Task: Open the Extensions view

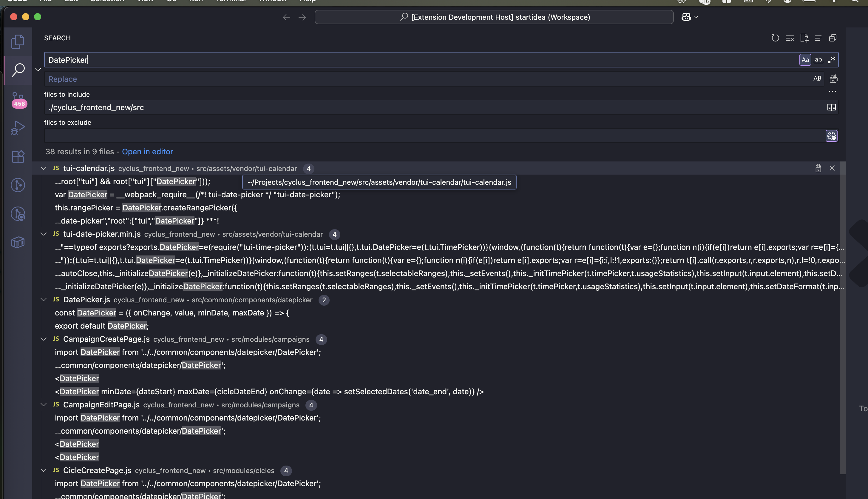Action: tap(18, 157)
